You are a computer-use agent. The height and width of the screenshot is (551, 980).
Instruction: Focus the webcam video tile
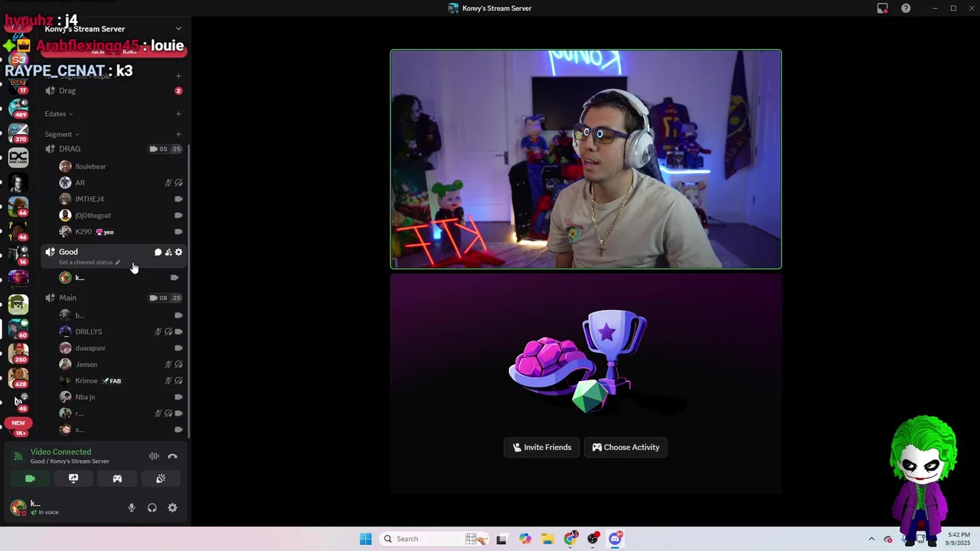pos(586,159)
